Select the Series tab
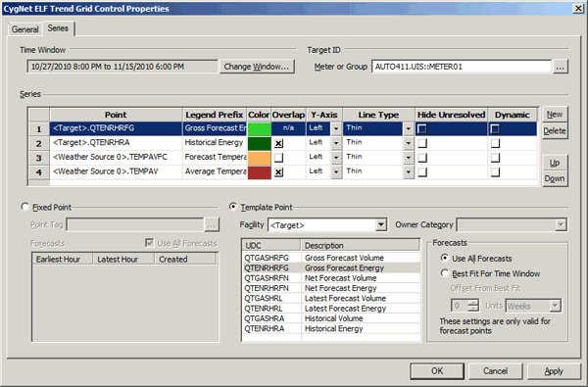The image size is (588, 387). click(58, 28)
